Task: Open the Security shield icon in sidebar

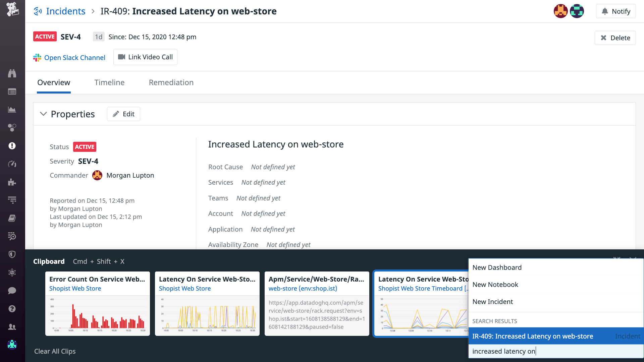Action: [12, 254]
